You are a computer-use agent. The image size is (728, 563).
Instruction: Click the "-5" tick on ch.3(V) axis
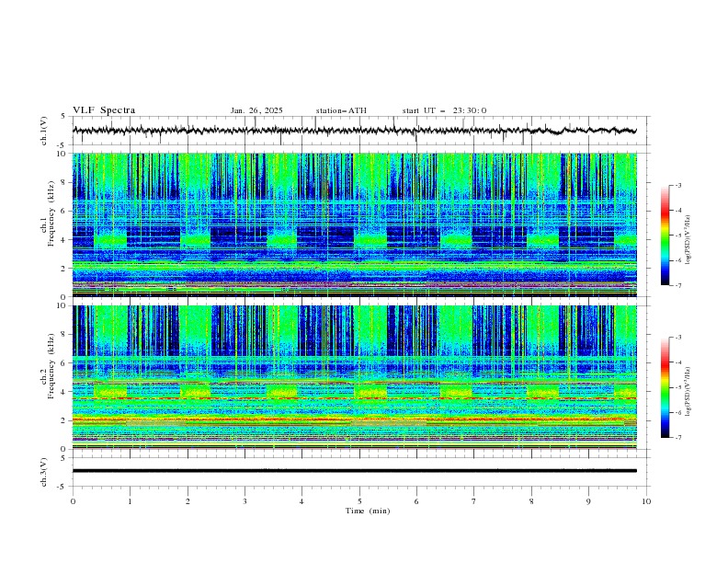click(63, 487)
